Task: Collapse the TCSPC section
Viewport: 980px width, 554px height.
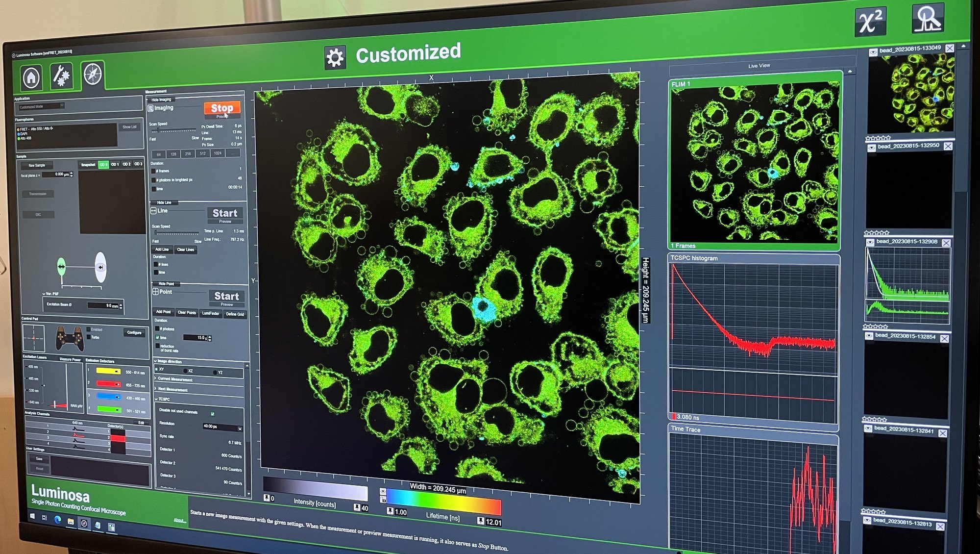Action: coord(163,399)
